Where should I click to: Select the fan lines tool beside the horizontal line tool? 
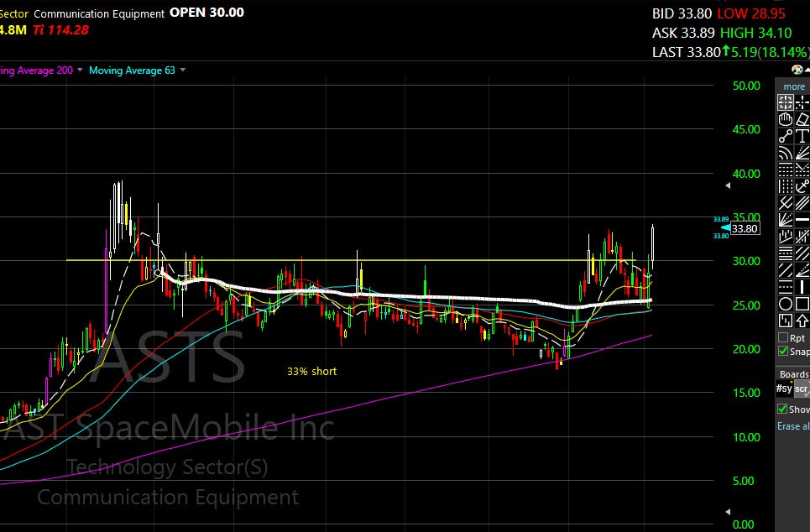coord(785,220)
